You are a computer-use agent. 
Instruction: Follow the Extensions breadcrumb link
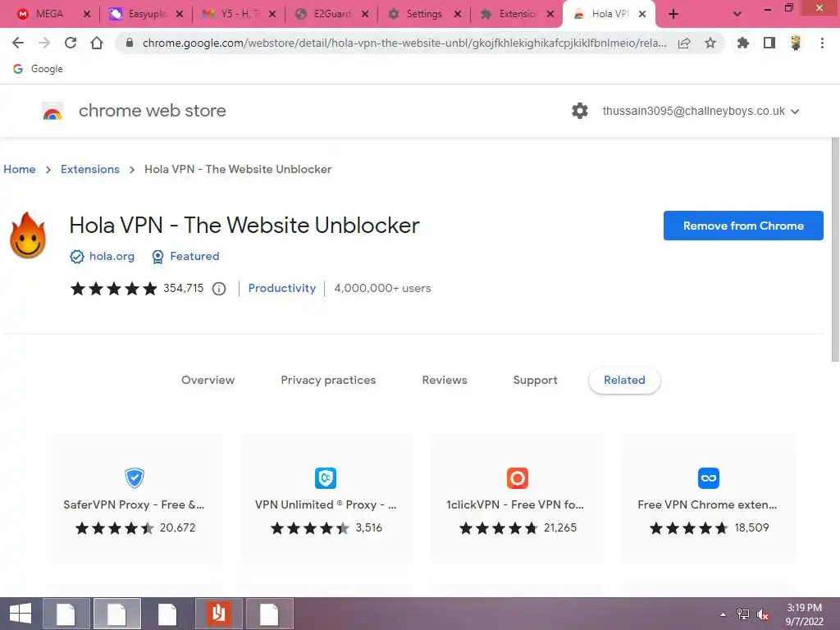[90, 169]
